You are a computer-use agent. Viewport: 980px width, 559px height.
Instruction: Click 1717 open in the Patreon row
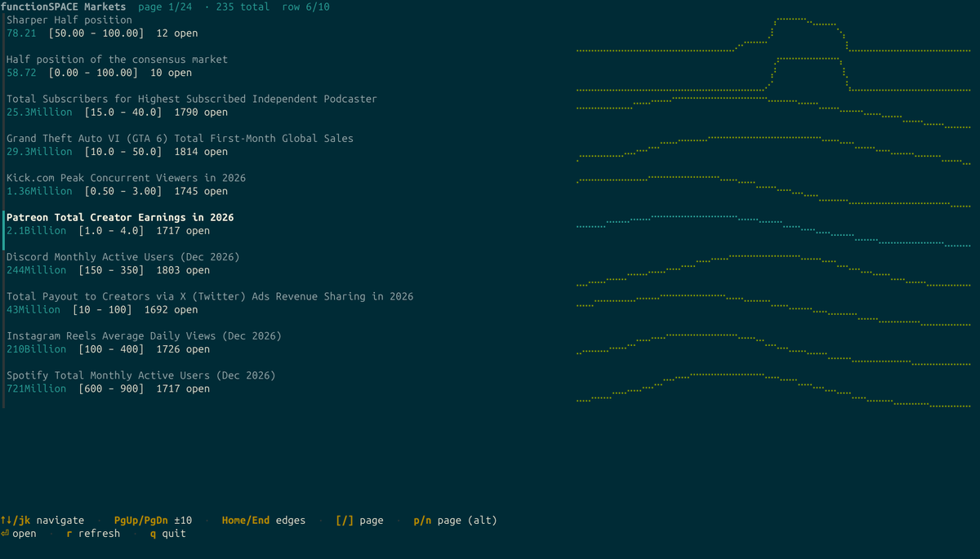183,231
